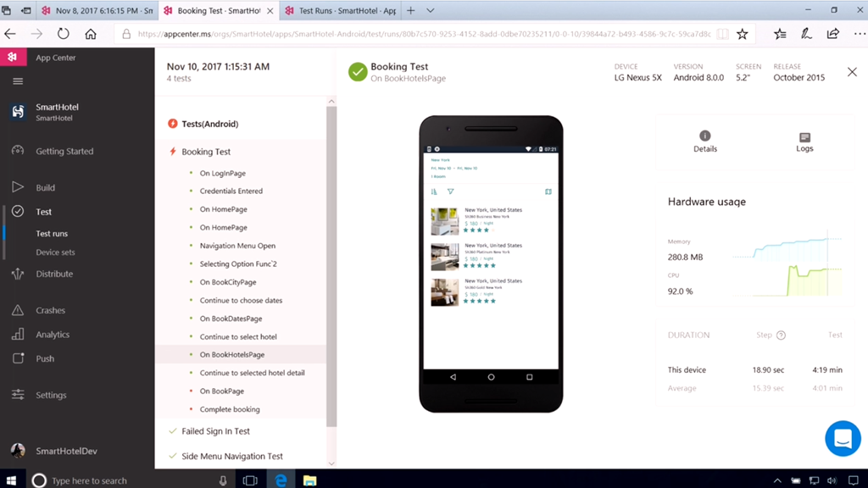868x488 pixels.
Task: Expand Side Menu Navigation Test
Action: pos(231,457)
